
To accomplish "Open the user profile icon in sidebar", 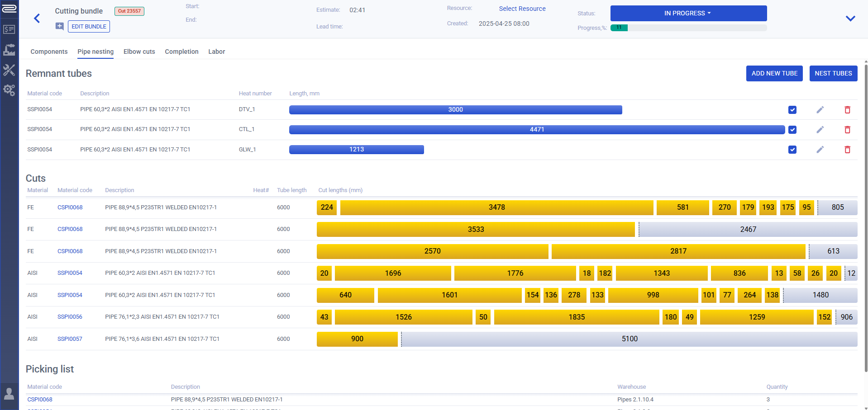I will click(9, 393).
